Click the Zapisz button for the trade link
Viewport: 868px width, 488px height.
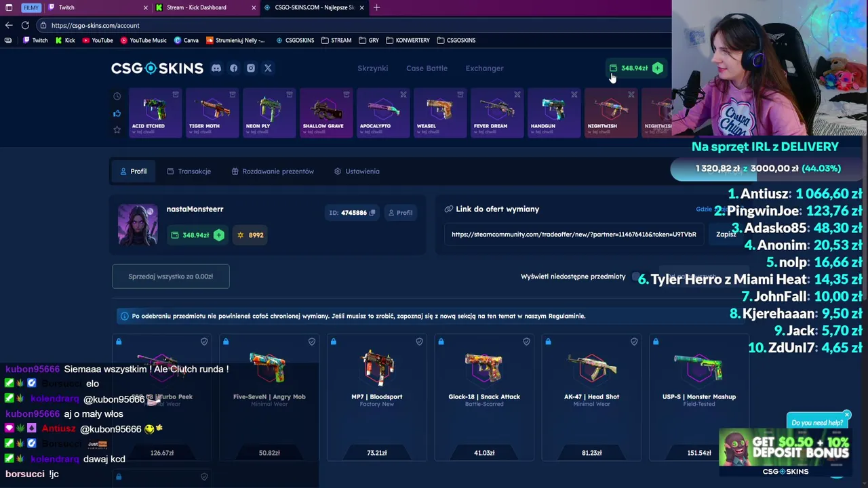(x=726, y=235)
